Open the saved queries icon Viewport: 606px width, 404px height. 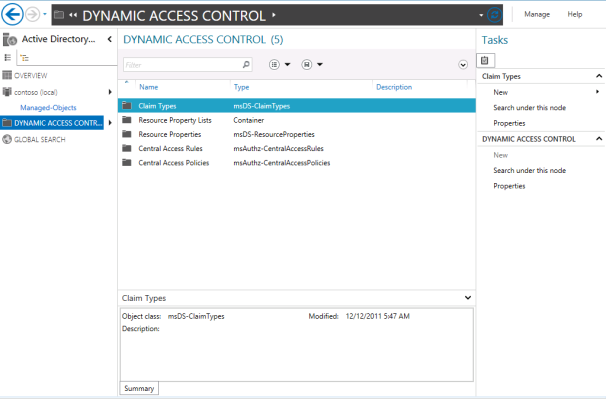[306, 65]
